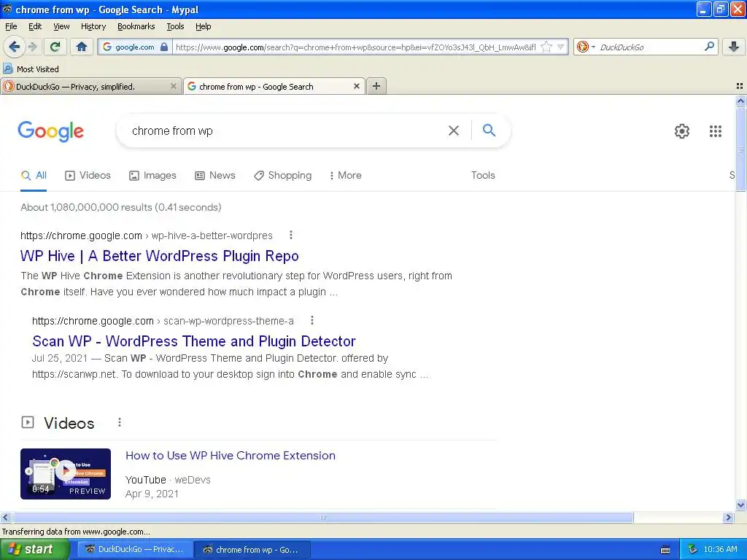The height and width of the screenshot is (560, 747).
Task: Switch to Images results tab
Action: tap(152, 175)
